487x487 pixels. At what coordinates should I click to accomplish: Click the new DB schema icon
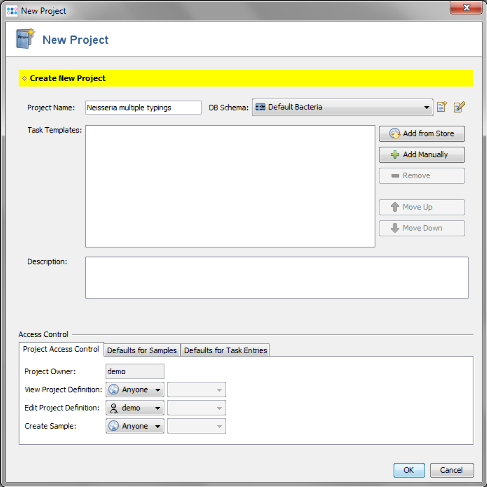(x=442, y=107)
